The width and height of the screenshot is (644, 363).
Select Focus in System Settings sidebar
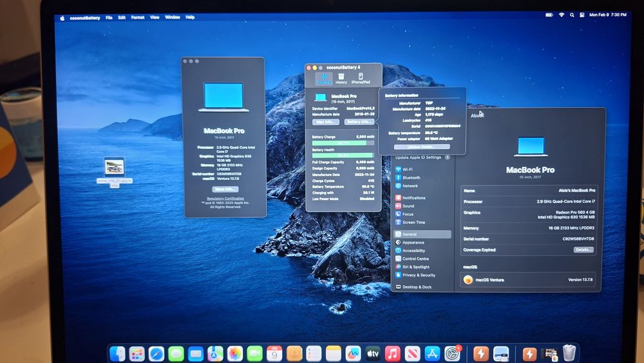[x=422, y=214]
